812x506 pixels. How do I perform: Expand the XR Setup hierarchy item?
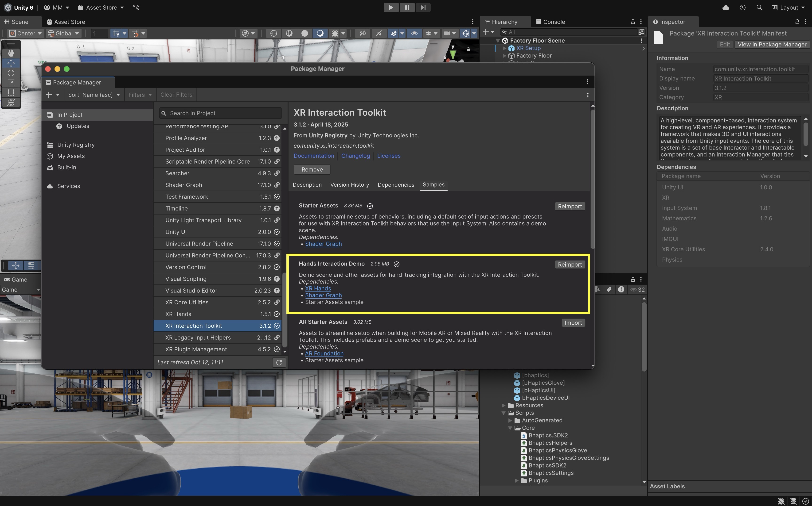pyautogui.click(x=504, y=48)
